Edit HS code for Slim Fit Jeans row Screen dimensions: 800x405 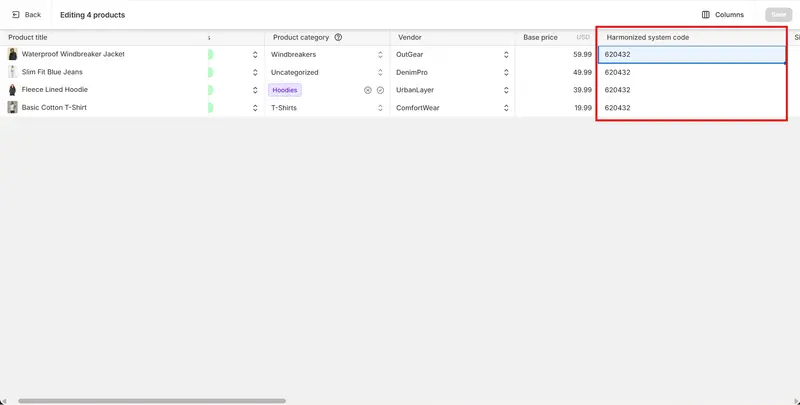(x=692, y=72)
